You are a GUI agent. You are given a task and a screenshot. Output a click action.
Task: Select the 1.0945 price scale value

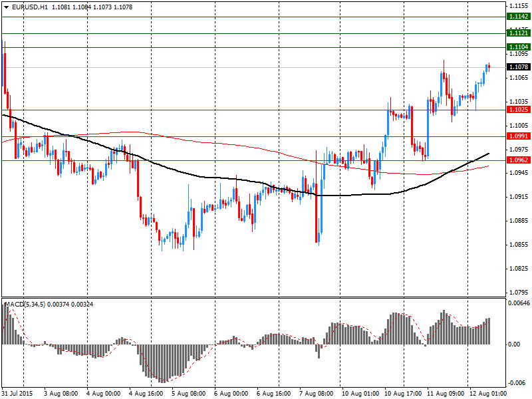[x=519, y=173]
